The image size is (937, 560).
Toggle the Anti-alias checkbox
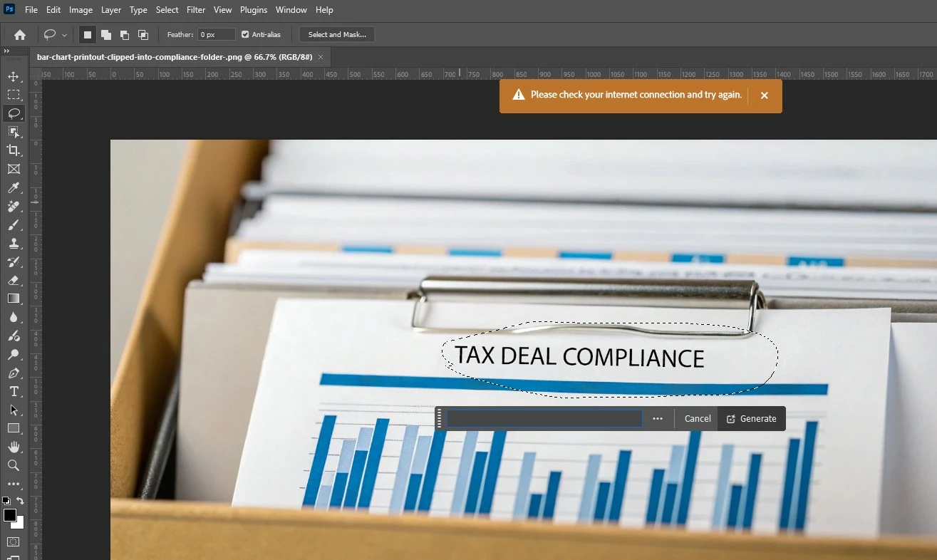[x=245, y=34]
